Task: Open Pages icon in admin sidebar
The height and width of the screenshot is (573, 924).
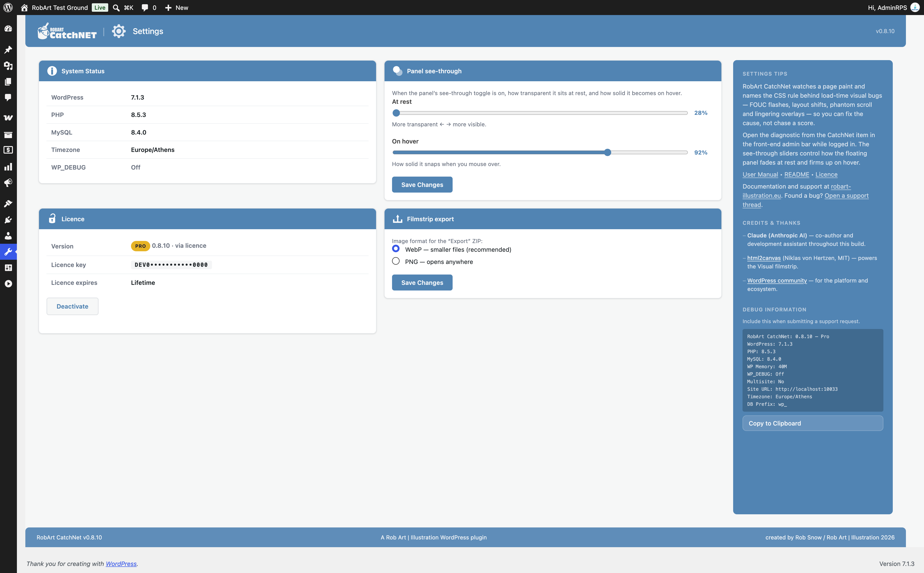Action: pyautogui.click(x=8, y=82)
